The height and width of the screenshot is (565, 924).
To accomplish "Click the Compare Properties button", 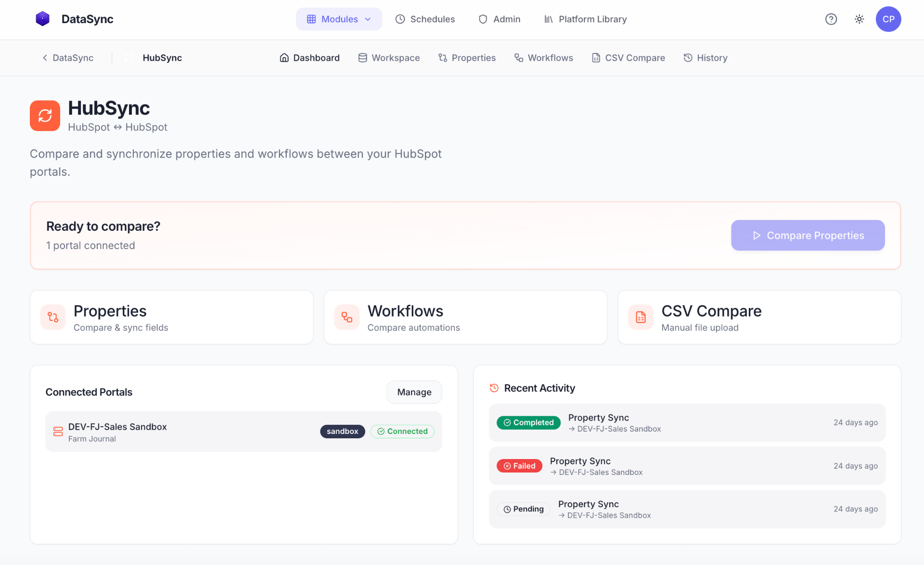I will tap(808, 236).
